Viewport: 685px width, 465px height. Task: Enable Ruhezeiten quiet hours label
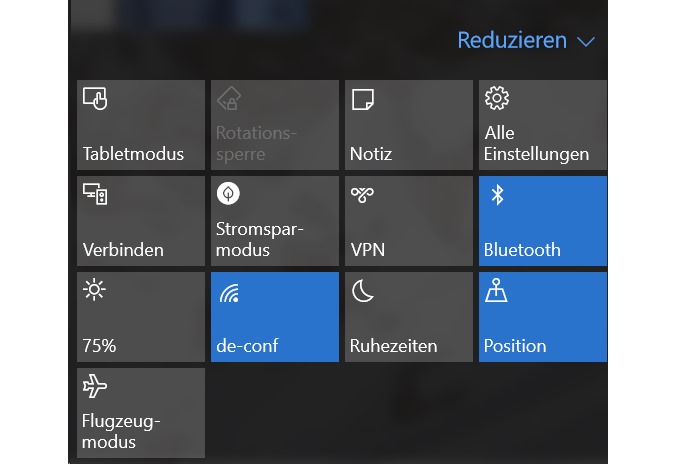[393, 346]
